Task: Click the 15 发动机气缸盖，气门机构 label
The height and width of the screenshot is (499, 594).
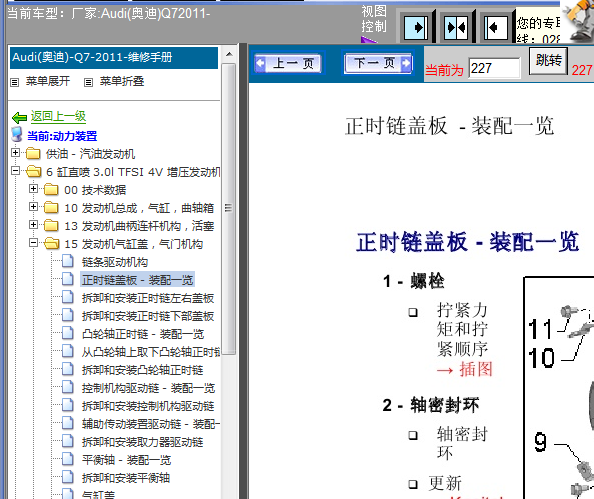Action: tap(134, 244)
